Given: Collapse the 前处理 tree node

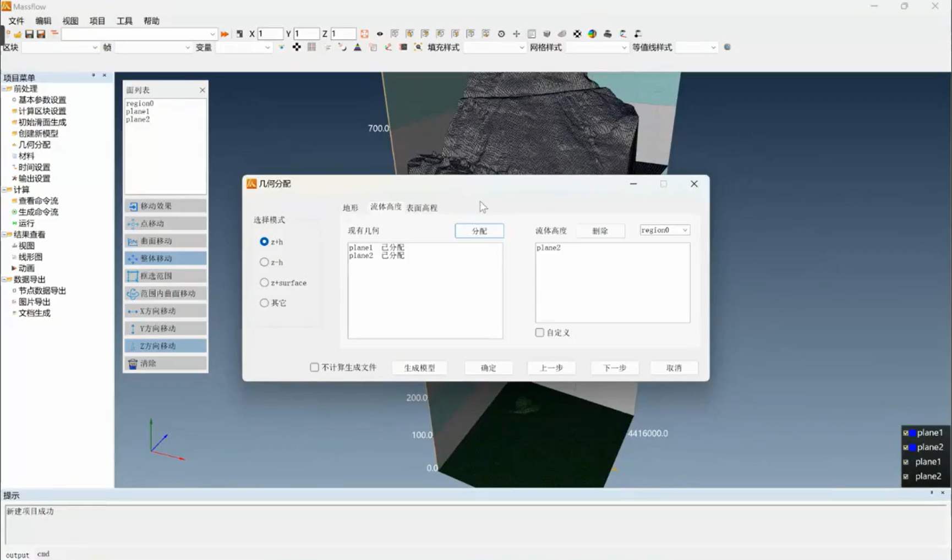Looking at the screenshot, I should (x=4, y=89).
